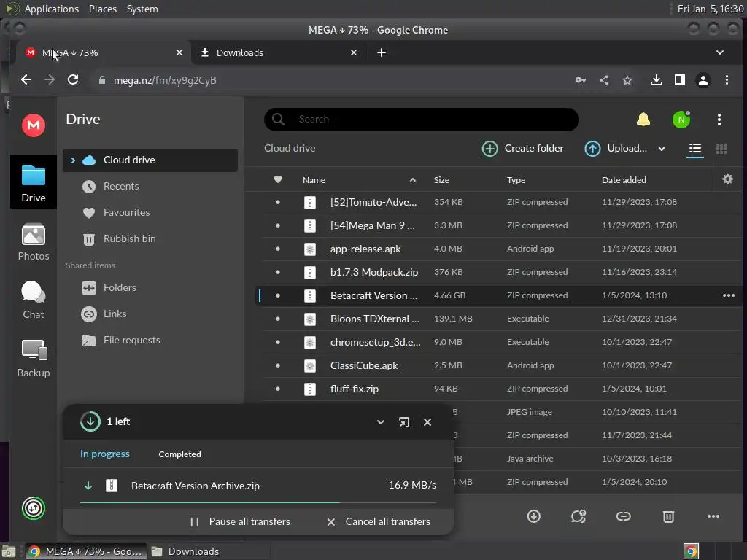Click Create folder button
Image resolution: width=747 pixels, height=560 pixels.
point(522,149)
